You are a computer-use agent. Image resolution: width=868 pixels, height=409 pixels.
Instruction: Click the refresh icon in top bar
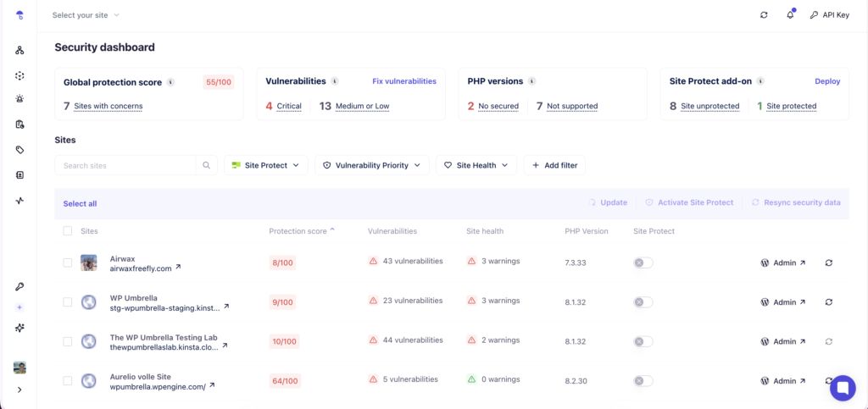click(x=764, y=15)
